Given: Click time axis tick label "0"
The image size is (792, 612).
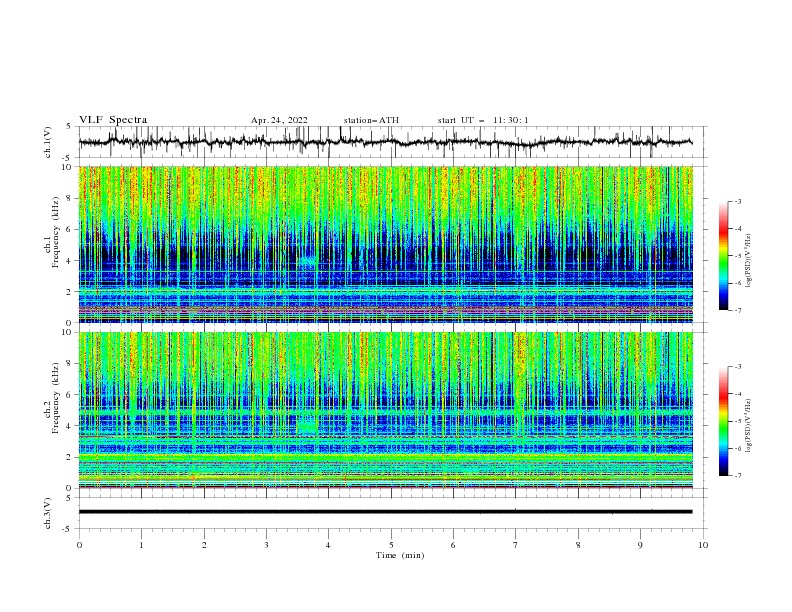Looking at the screenshot, I should click(x=79, y=545).
